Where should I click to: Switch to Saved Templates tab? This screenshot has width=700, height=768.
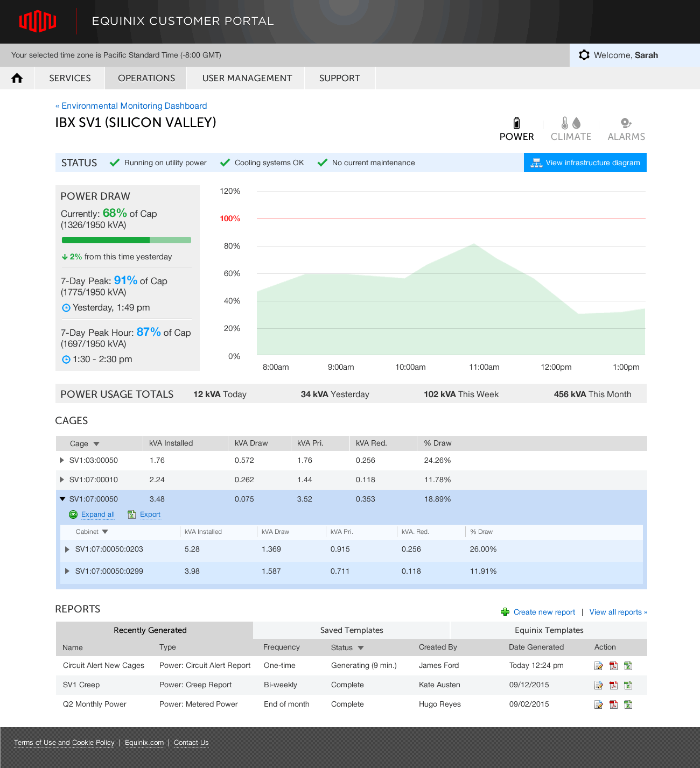pyautogui.click(x=352, y=630)
